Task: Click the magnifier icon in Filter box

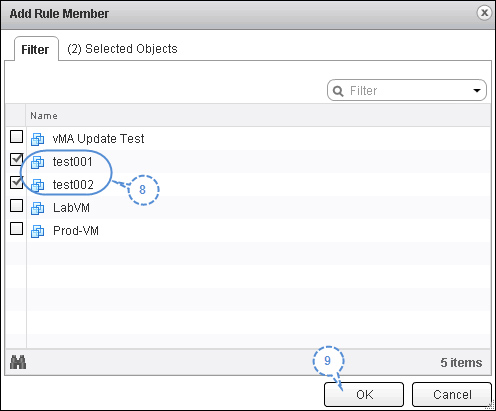Action: [x=338, y=91]
